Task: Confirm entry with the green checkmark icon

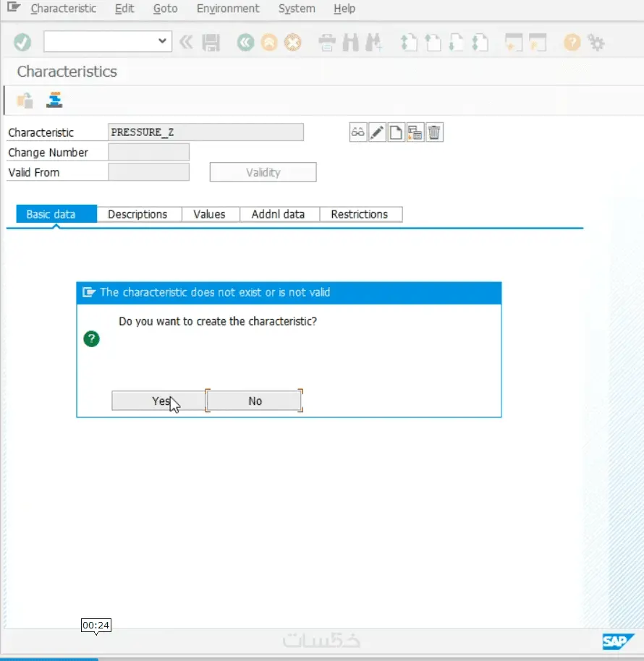Action: [22, 42]
